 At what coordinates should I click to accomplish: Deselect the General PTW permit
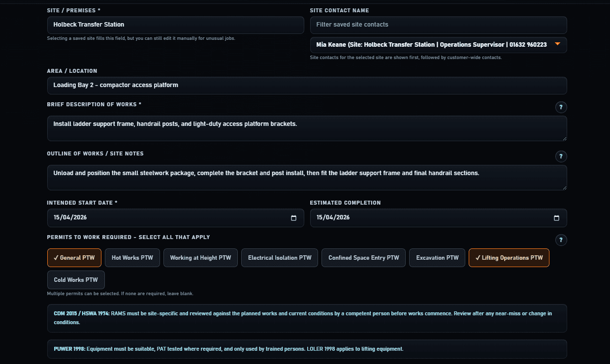coord(74,258)
